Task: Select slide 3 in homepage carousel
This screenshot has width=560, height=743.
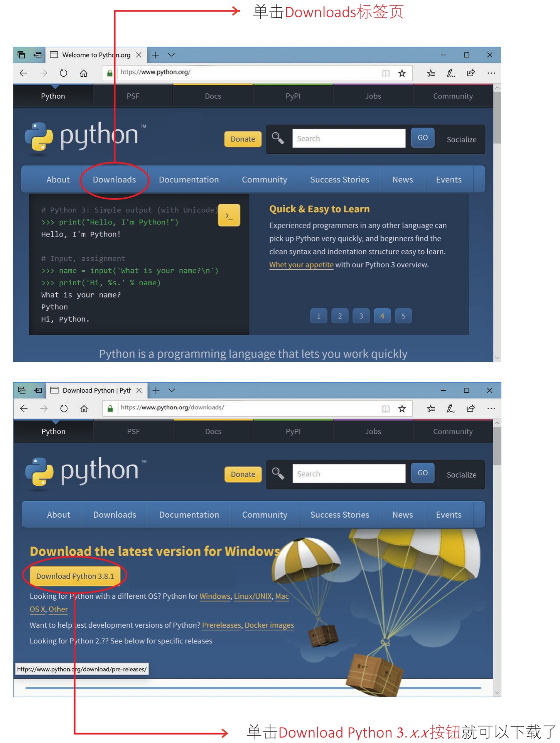Action: coord(361,316)
